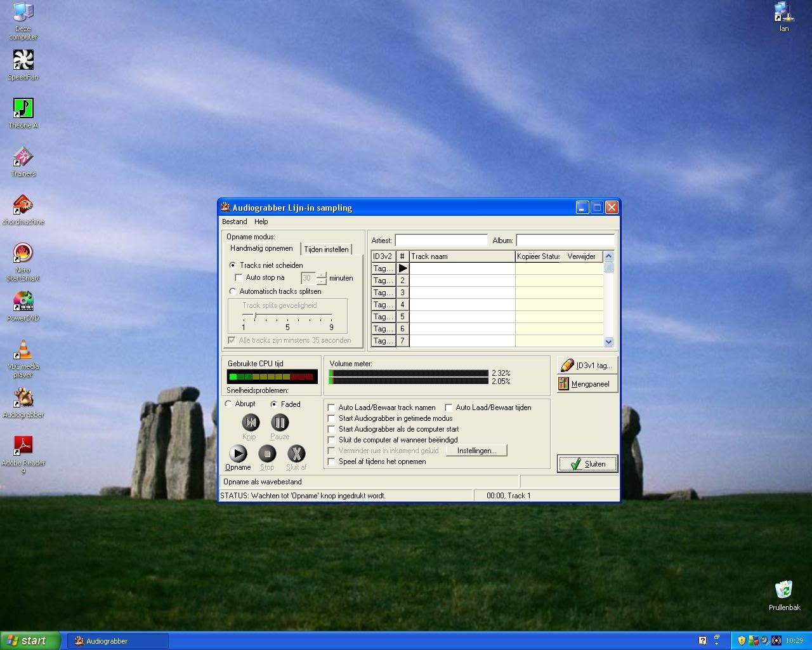This screenshot has width=812, height=650.
Task: Check Speel af tijdens het opnemen
Action: coord(331,461)
